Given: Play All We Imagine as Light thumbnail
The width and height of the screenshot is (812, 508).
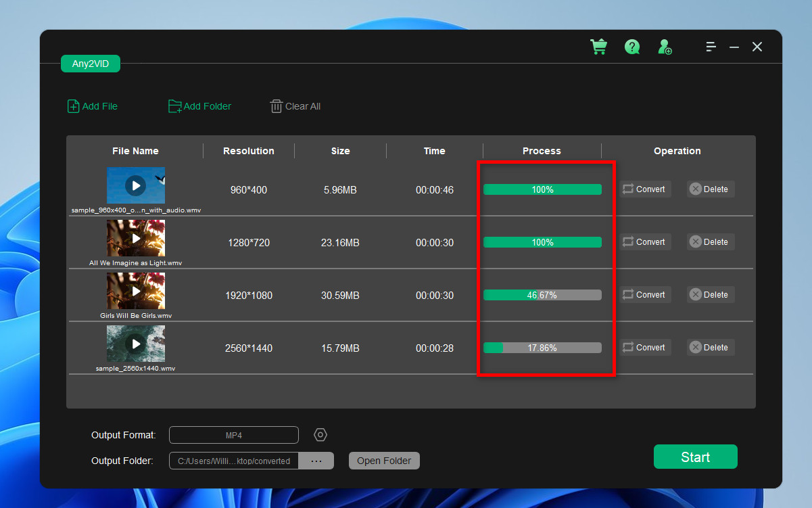Looking at the screenshot, I should (136, 238).
